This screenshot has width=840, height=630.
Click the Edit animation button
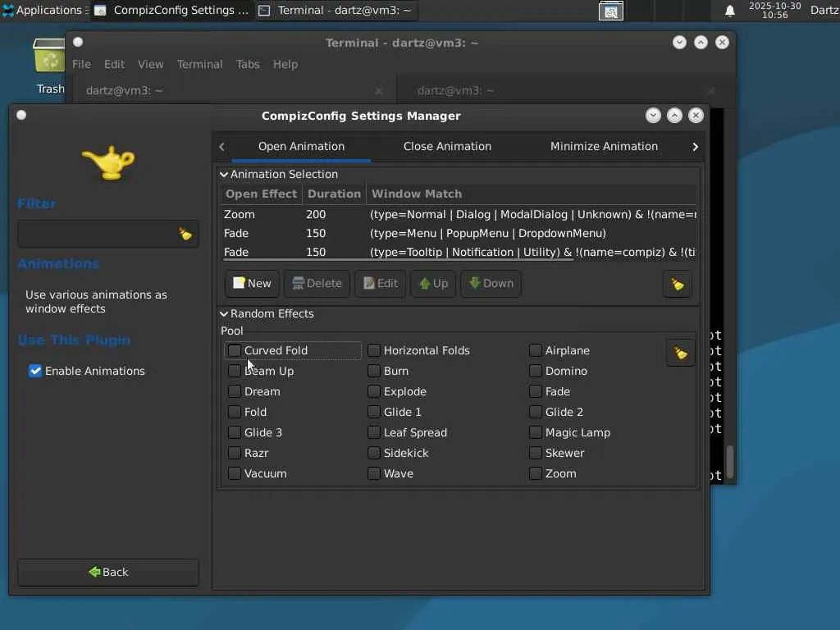coord(380,283)
